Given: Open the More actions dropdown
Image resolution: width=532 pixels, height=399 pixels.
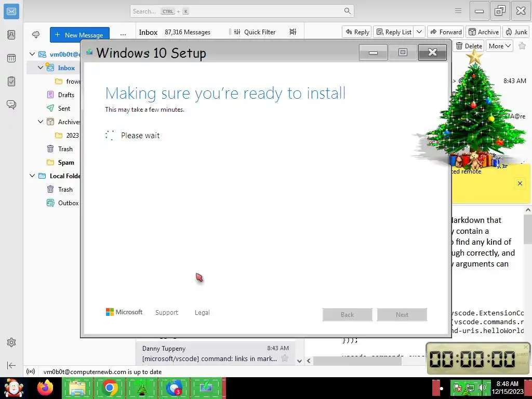Looking at the screenshot, I should tap(499, 46).
